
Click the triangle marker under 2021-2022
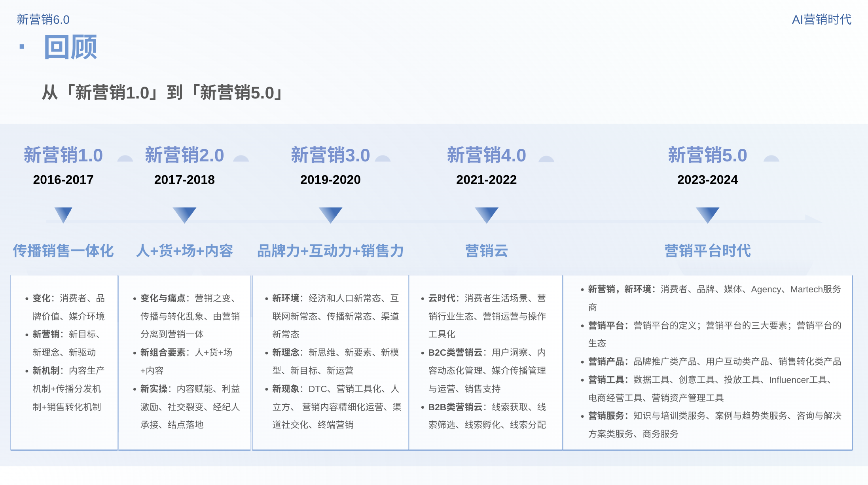[486, 214]
